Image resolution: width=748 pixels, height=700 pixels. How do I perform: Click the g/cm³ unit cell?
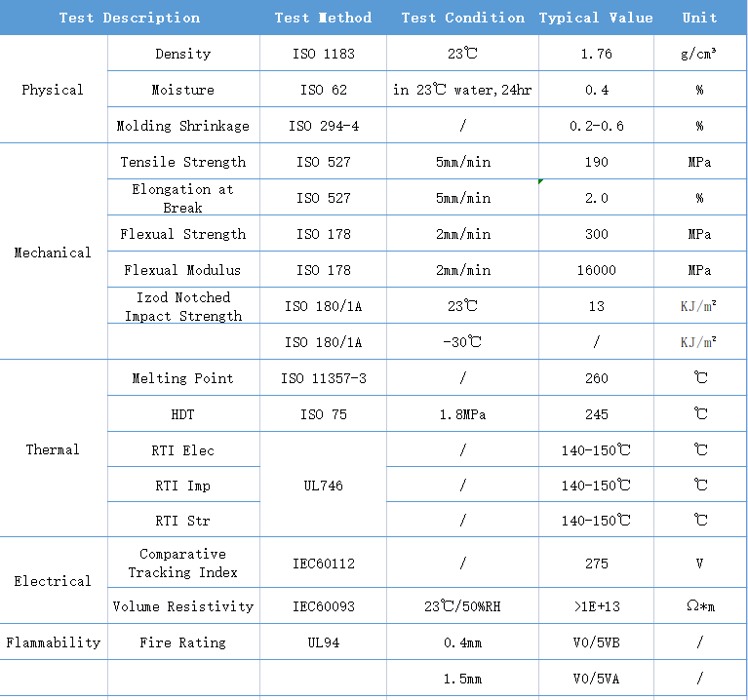(699, 54)
